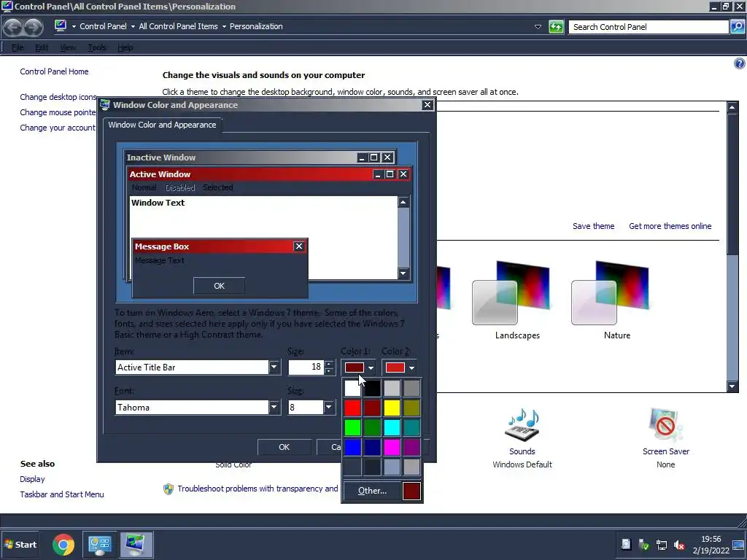Expand the Item dropdown showing Active Title Bar
This screenshot has width=747, height=560.
[274, 367]
